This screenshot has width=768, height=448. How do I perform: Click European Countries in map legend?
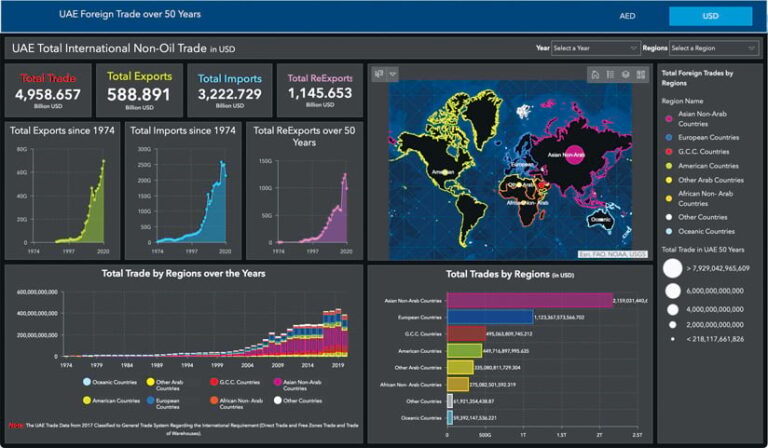coord(702,138)
